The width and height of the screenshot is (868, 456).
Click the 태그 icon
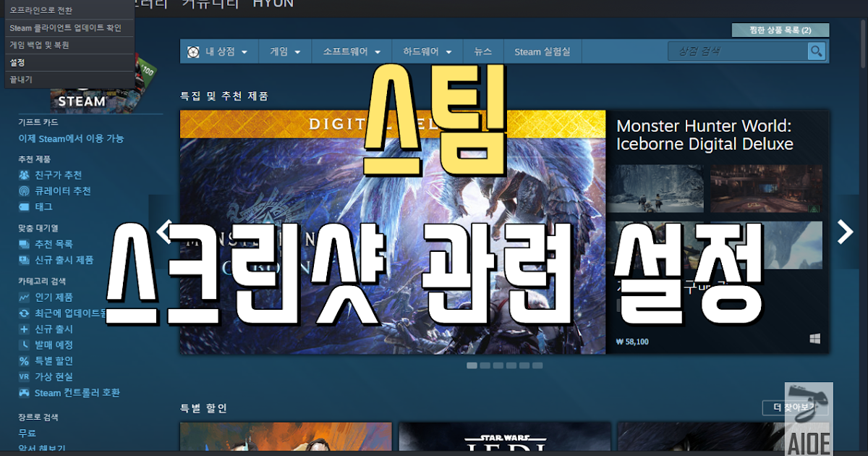pos(24,207)
